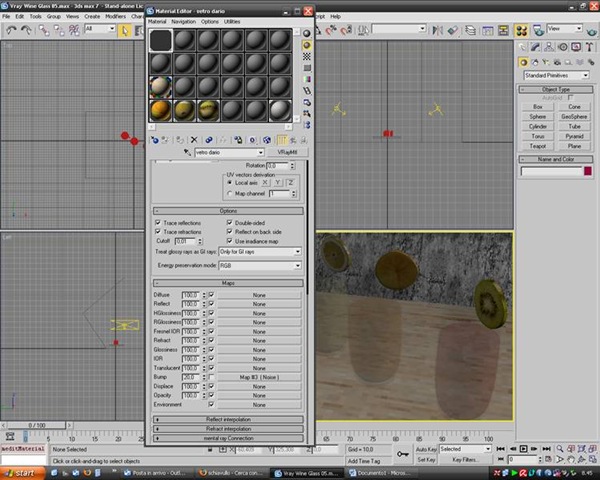Open the Mirror tool in main toolbar
600x480 pixels.
[437, 30]
